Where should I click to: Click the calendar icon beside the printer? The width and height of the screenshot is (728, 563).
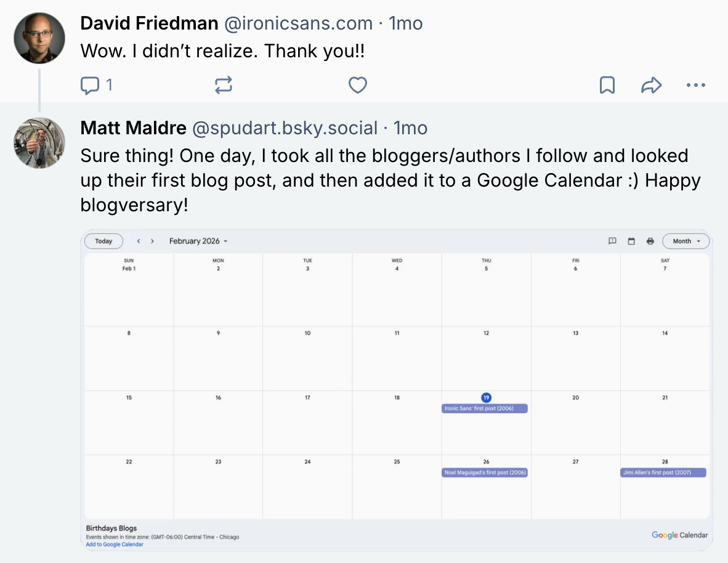click(x=631, y=241)
